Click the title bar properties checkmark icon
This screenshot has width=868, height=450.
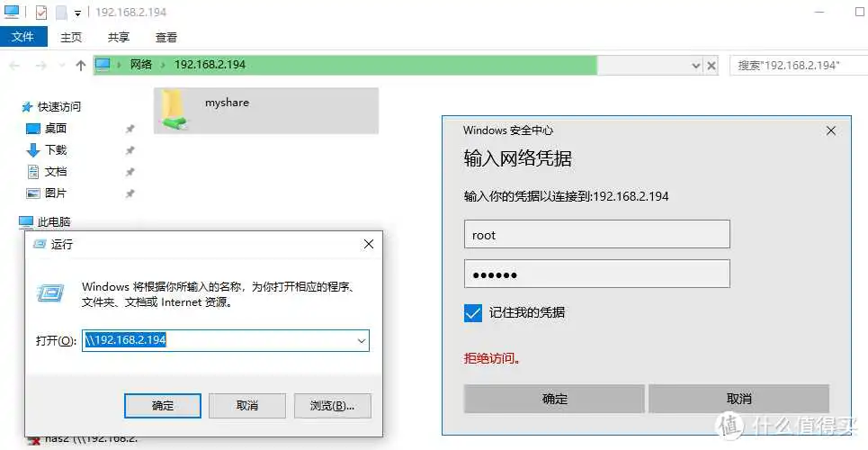[x=41, y=12]
